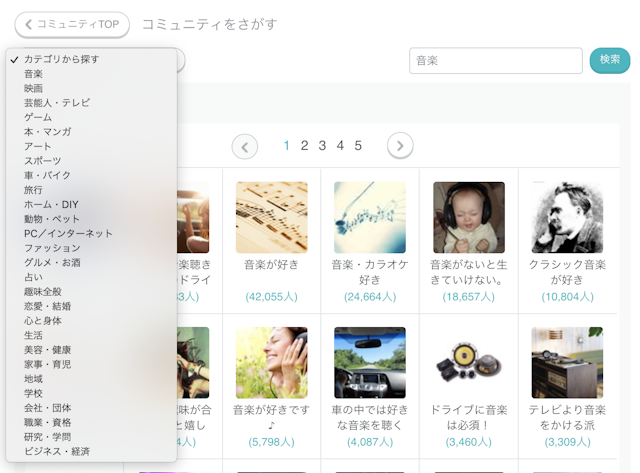The height and width of the screenshot is (473, 640).
Task: Select 本・マンガ category
Action: [x=91, y=132]
